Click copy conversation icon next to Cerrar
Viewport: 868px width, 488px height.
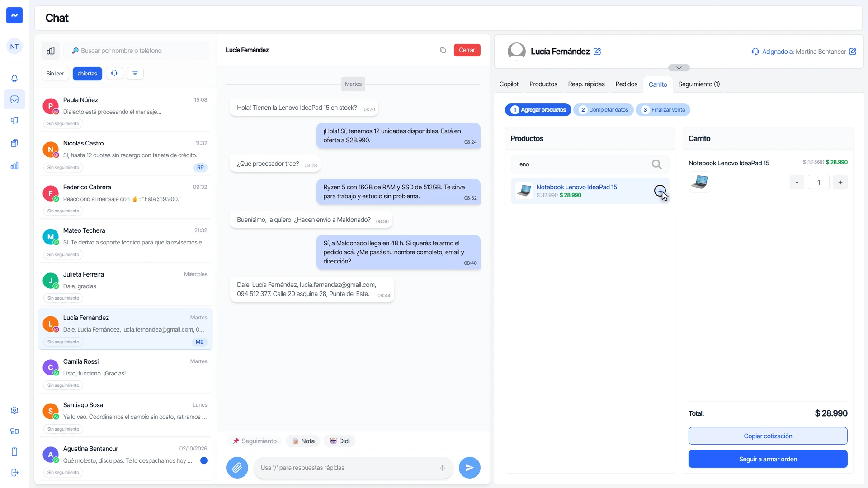pos(443,50)
